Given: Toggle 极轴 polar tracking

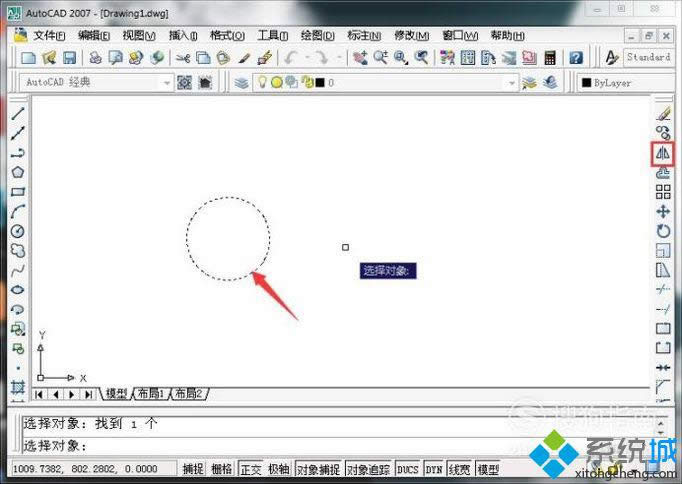Looking at the screenshot, I should [x=279, y=469].
